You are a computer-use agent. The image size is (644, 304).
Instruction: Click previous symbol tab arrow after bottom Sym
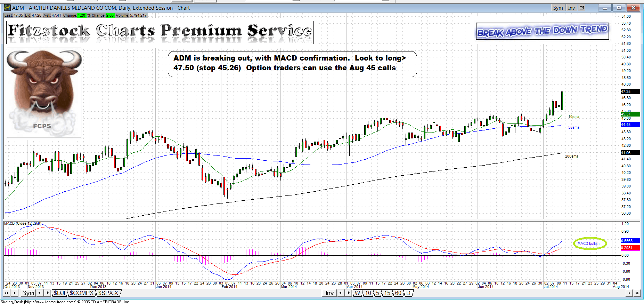pos(40,293)
